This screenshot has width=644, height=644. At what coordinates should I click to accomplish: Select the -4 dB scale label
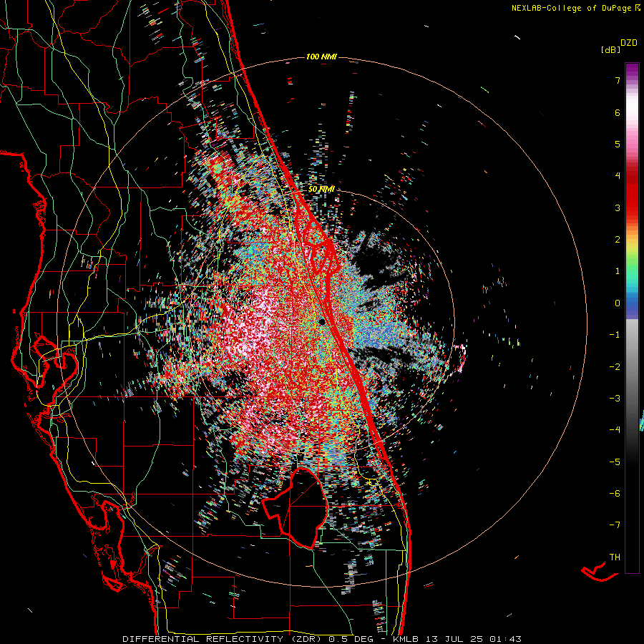615,430
